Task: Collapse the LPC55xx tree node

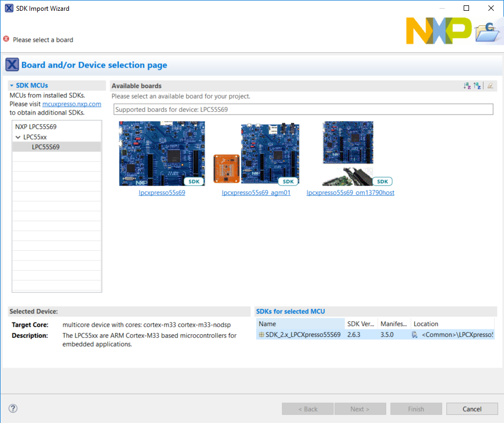Action: [x=18, y=137]
